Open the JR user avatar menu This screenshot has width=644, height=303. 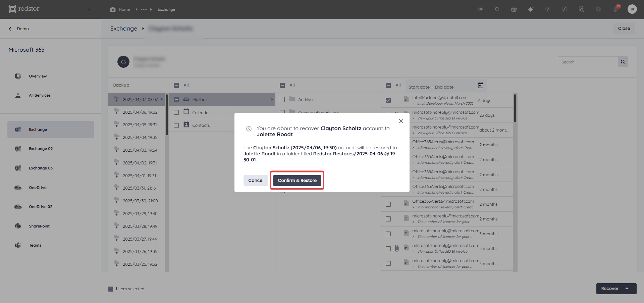632,9
